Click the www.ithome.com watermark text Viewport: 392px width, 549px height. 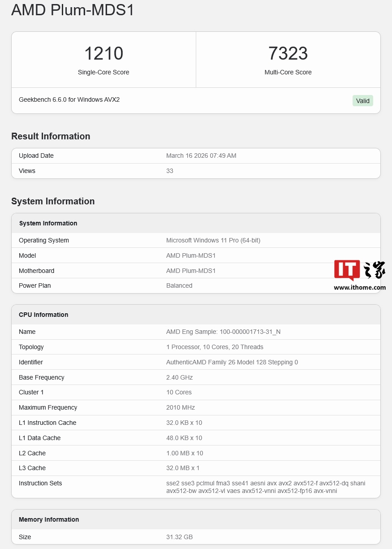359,288
